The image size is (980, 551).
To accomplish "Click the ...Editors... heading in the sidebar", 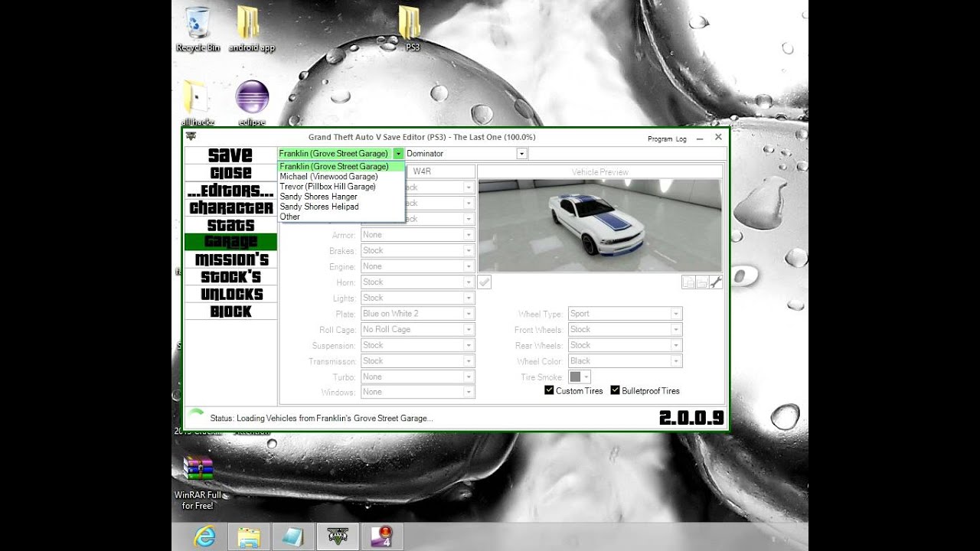I will (x=230, y=191).
